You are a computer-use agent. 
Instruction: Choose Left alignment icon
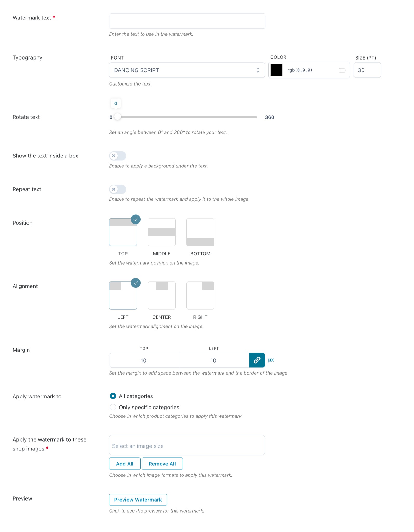[x=123, y=295]
